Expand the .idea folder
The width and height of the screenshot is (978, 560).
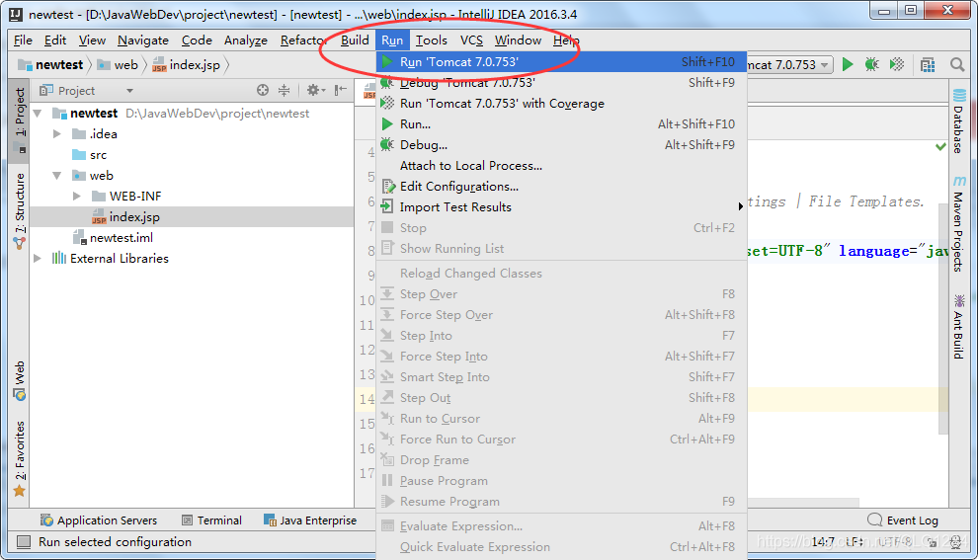coord(56,134)
